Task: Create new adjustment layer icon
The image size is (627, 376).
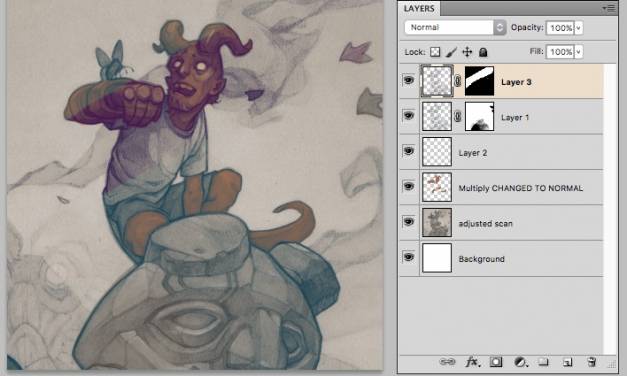Action: point(520,362)
